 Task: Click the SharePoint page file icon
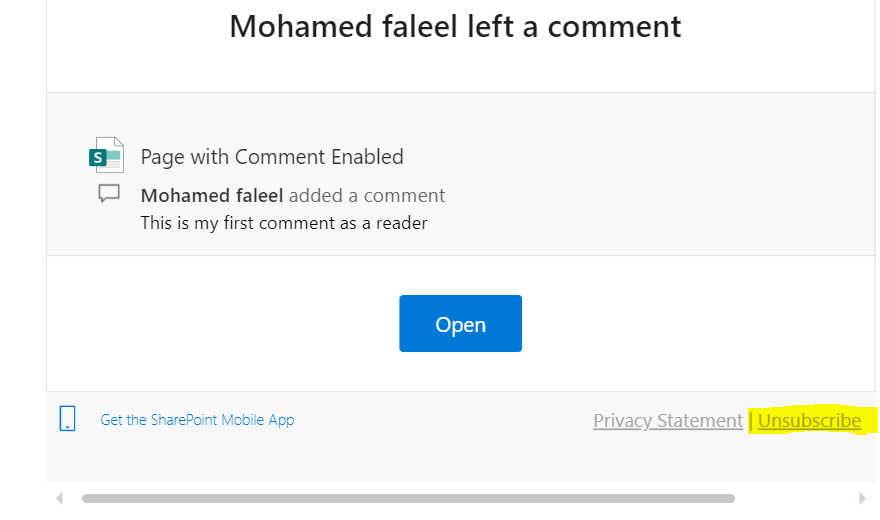pos(106,156)
